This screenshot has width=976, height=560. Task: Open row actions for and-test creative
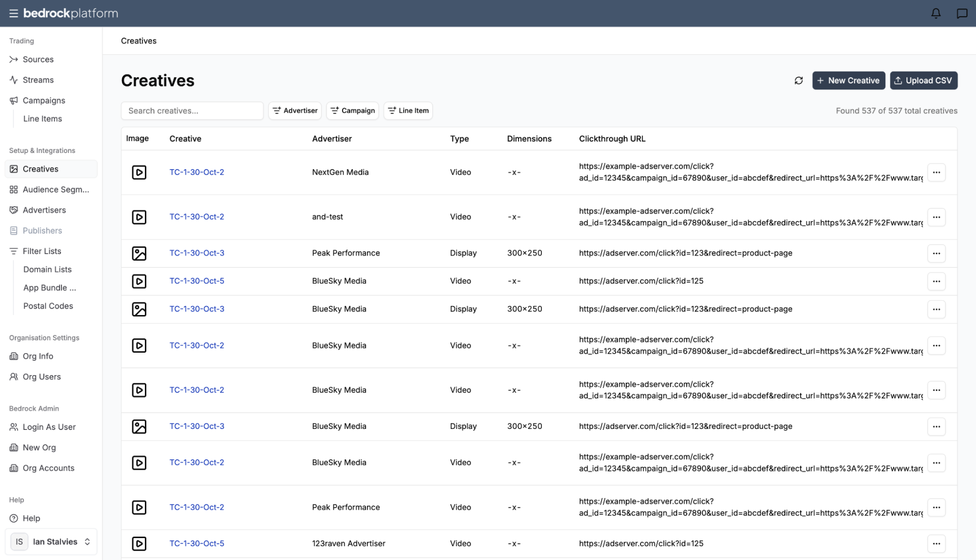(x=936, y=217)
